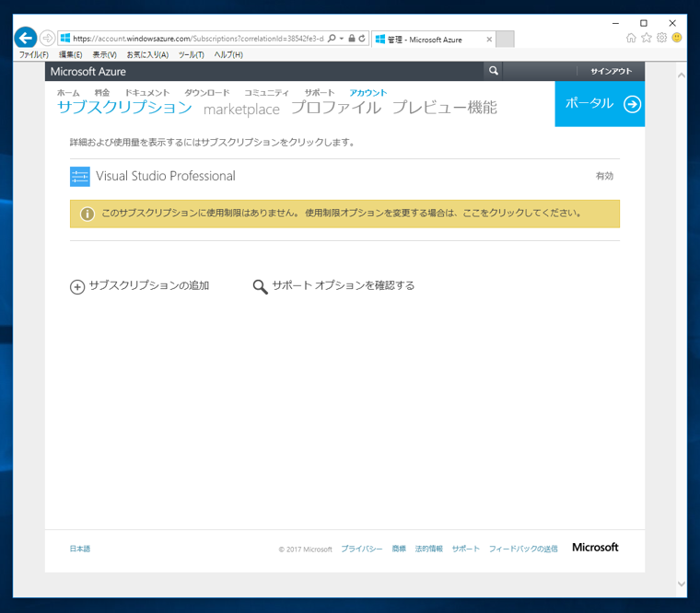Screen dimensions: 700x613
Task: Switch to the プレビュー機能 tab
Action: [445, 108]
